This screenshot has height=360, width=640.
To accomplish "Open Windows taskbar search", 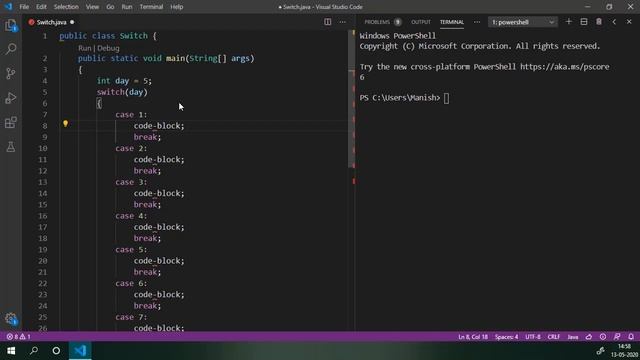I will [x=34, y=351].
